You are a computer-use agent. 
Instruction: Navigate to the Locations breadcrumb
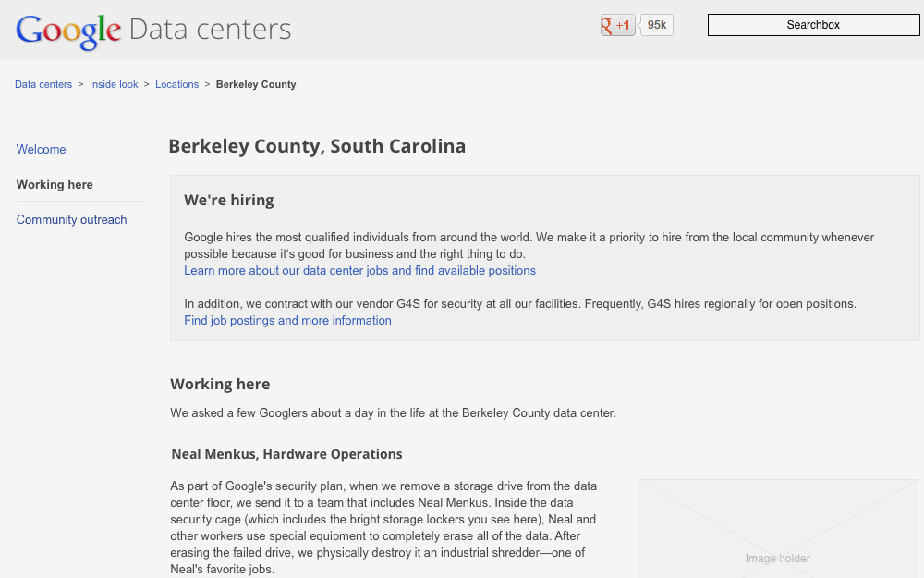176,84
